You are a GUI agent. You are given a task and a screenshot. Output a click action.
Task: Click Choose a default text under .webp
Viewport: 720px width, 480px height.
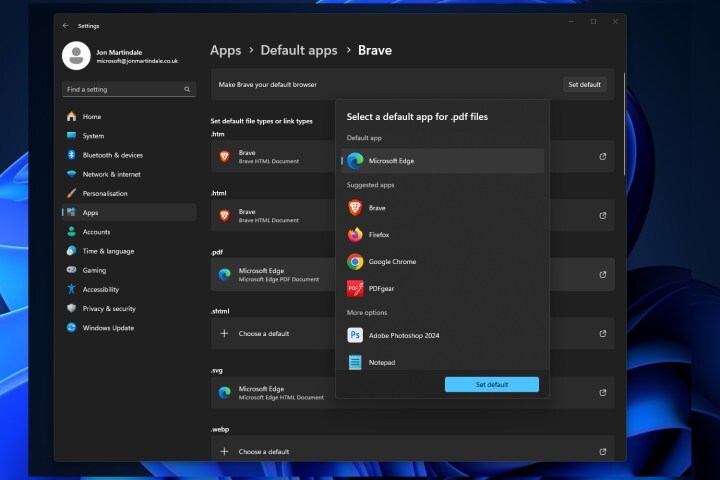point(264,452)
